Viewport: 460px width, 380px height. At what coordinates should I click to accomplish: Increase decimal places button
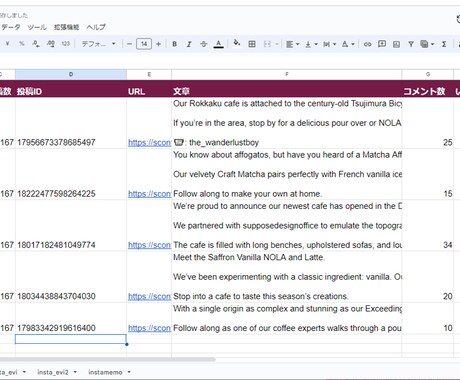point(51,44)
